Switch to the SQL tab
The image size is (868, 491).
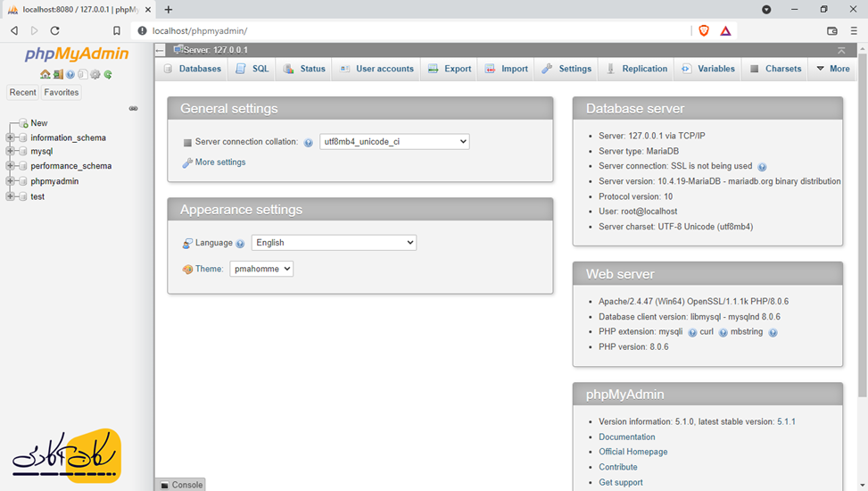(x=252, y=69)
